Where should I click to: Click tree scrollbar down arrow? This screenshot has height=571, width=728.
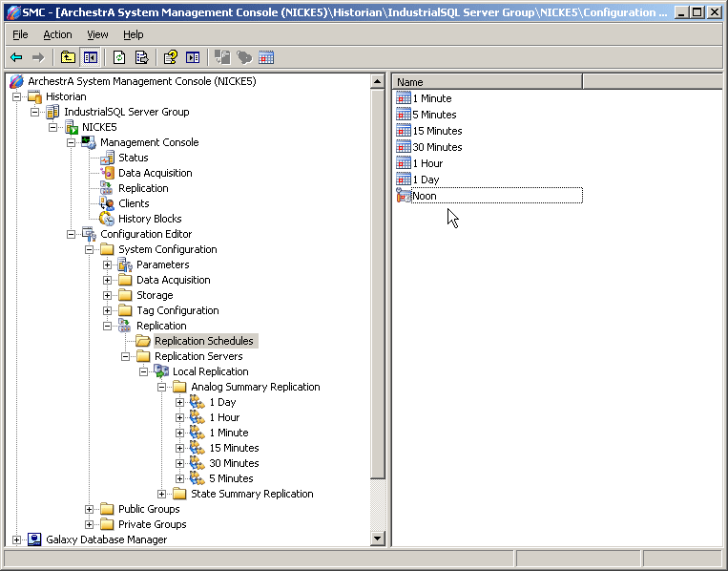pyautogui.click(x=378, y=539)
